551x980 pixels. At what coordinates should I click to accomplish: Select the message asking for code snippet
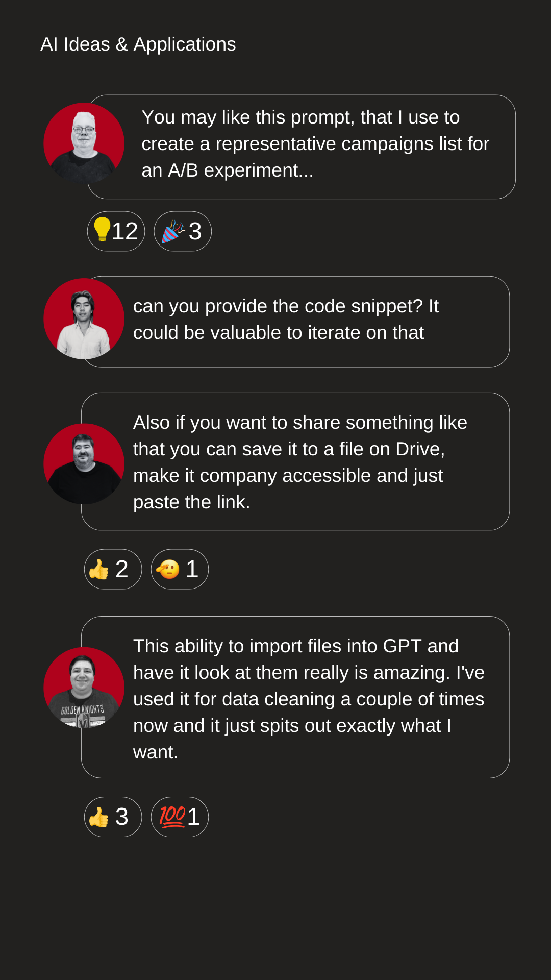coord(295,322)
